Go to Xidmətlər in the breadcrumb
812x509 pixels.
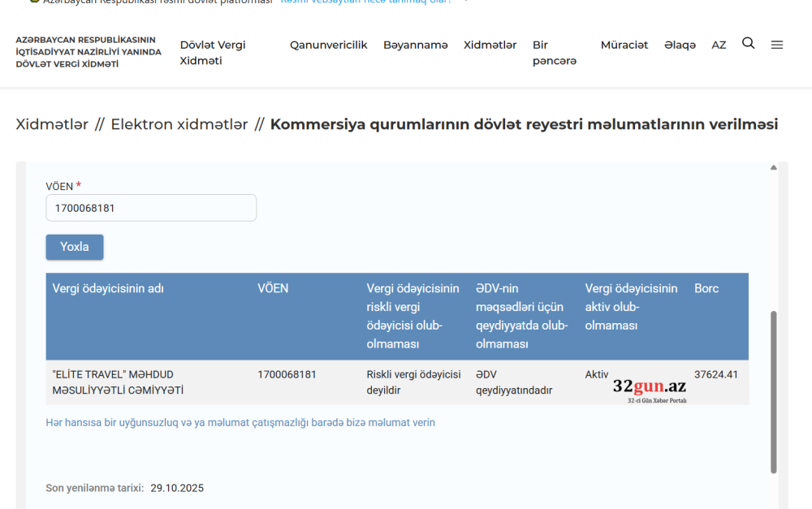[52, 124]
